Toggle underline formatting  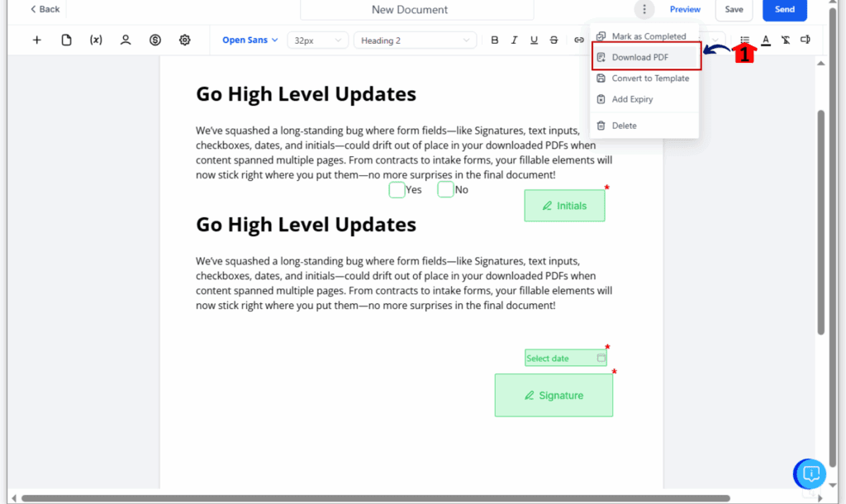tap(534, 40)
